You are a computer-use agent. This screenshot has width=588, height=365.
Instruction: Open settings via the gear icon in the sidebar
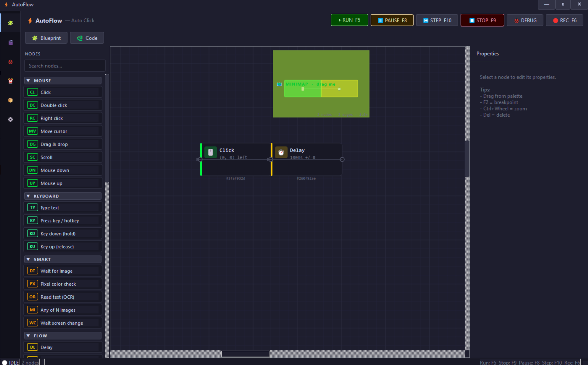(x=10, y=119)
